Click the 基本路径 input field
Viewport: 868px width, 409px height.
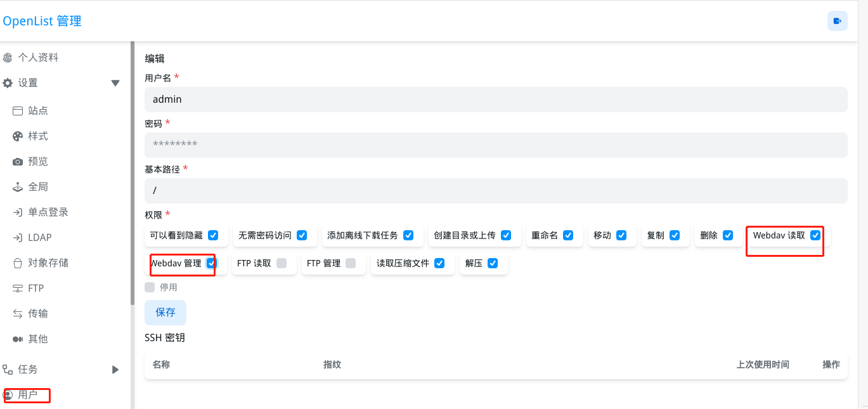click(496, 191)
